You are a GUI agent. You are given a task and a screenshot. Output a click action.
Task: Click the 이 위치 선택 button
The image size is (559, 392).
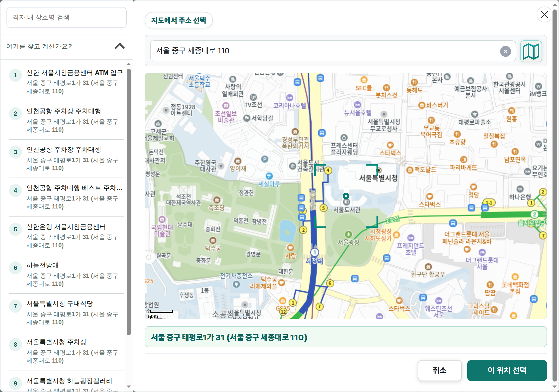(x=507, y=370)
